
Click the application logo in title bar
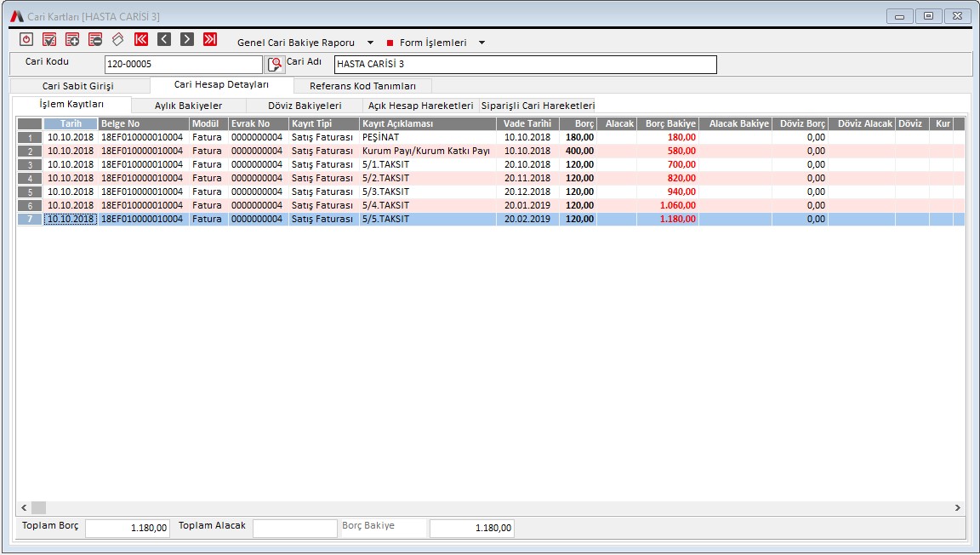tap(17, 16)
